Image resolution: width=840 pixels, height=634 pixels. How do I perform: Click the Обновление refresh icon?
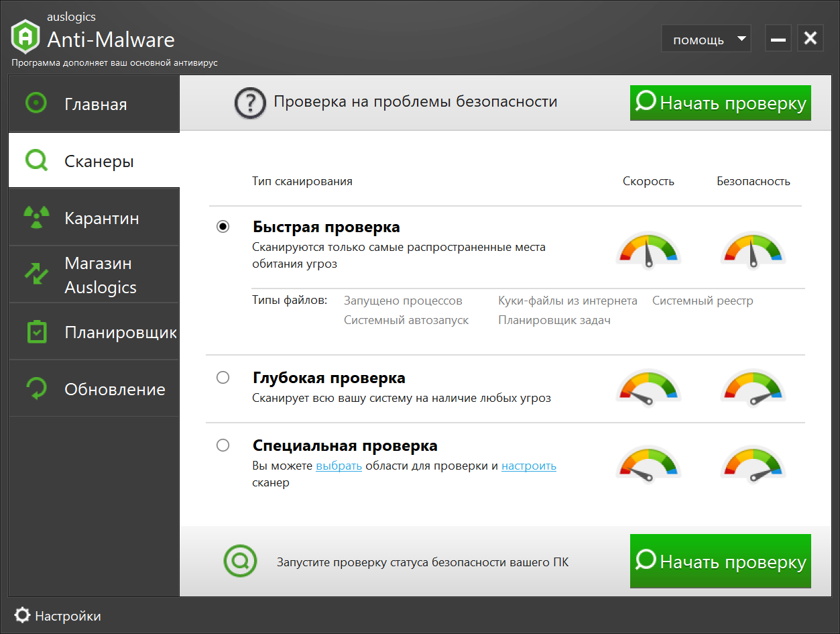coord(36,388)
